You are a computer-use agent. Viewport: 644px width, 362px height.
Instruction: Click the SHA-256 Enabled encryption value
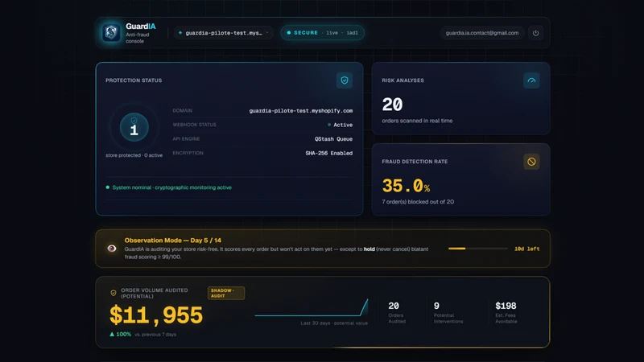(x=328, y=153)
